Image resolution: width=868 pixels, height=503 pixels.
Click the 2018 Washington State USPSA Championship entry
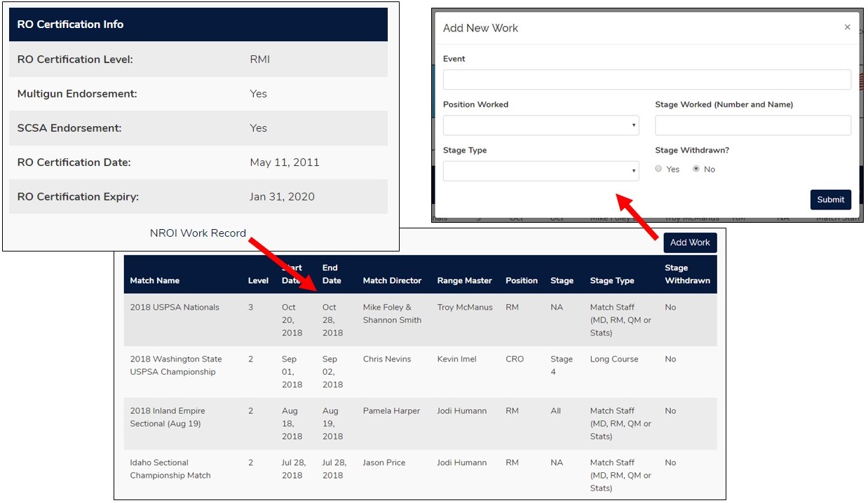point(177,365)
